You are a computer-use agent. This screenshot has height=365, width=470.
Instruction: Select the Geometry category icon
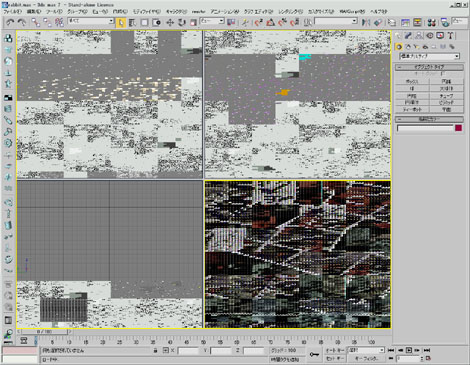[399, 47]
